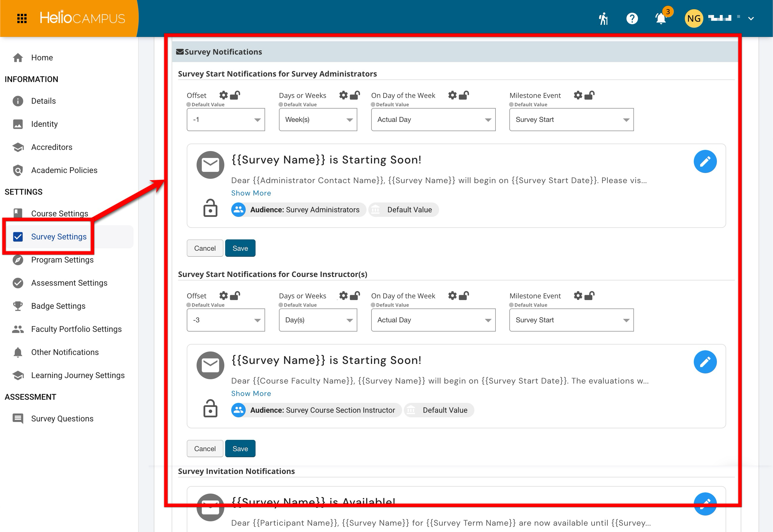Open Identity in the sidebar

(x=44, y=124)
